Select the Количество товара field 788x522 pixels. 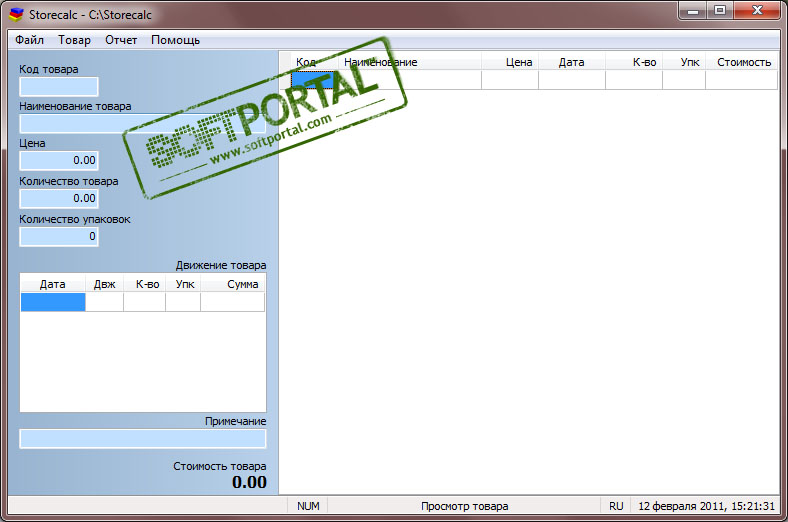coord(59,198)
